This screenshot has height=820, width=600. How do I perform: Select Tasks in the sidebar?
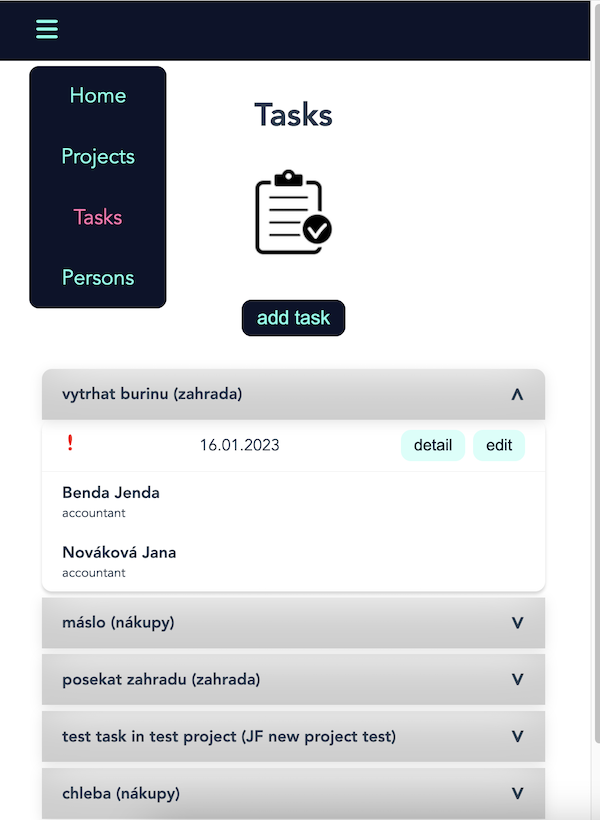click(97, 217)
